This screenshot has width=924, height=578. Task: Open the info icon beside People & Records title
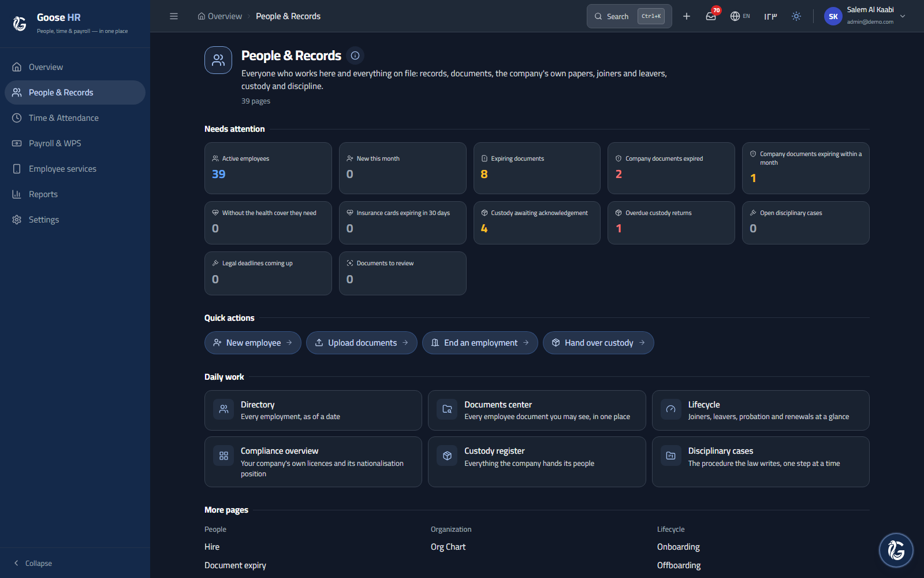[355, 55]
